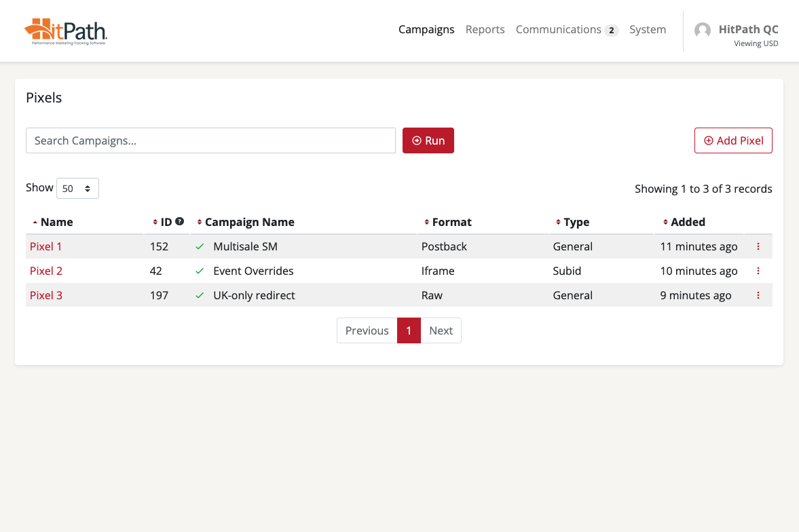Image resolution: width=799 pixels, height=532 pixels.
Task: Sort the table by Format column
Action: pos(451,222)
